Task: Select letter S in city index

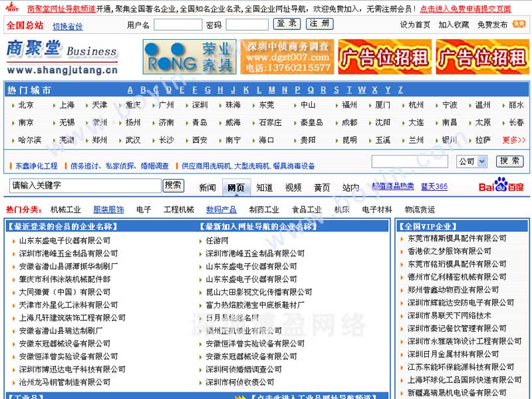Action: [x=336, y=90]
